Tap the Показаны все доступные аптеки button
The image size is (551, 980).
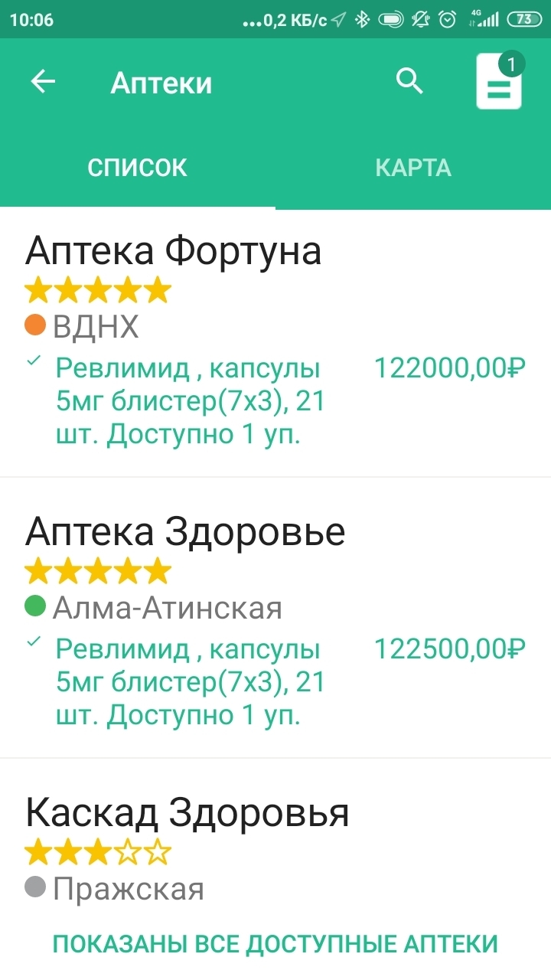point(275,943)
